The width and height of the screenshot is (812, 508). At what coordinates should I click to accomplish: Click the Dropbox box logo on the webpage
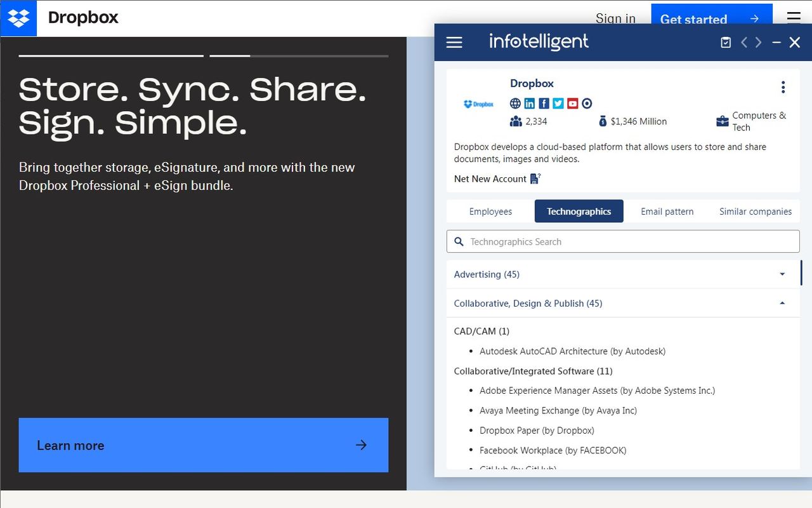(18, 18)
